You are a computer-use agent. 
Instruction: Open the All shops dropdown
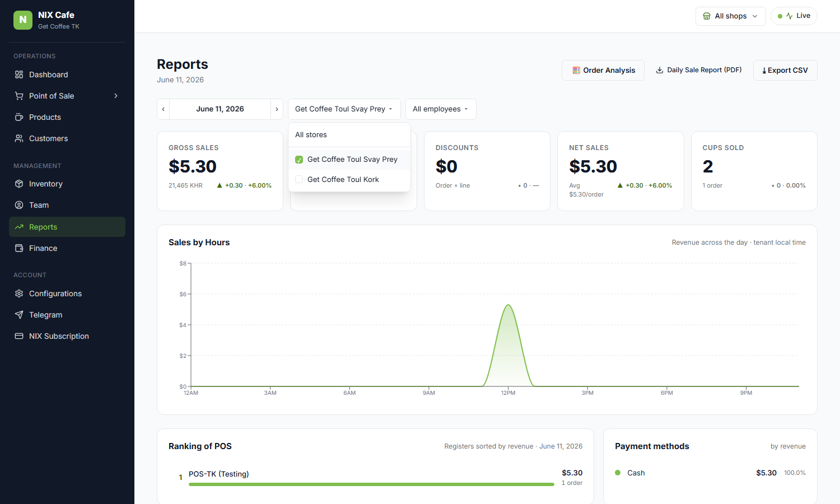[730, 16]
